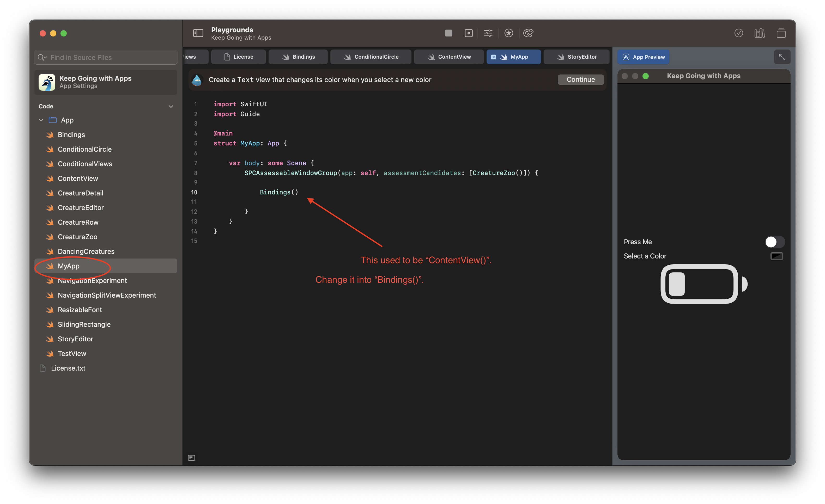Click the @main attribute on line 4
The width and height of the screenshot is (825, 504).
tap(223, 133)
